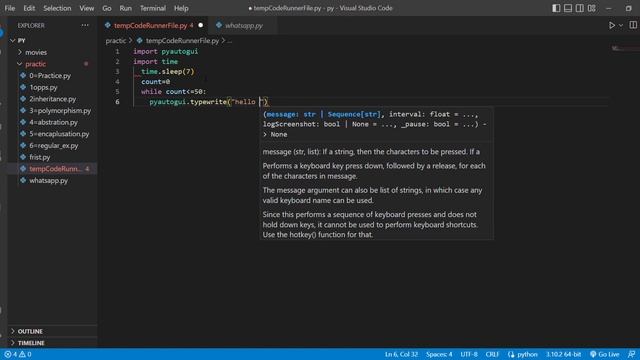640x360 pixels.
Task: Change end of line sequence CRLF
Action: tap(492, 354)
